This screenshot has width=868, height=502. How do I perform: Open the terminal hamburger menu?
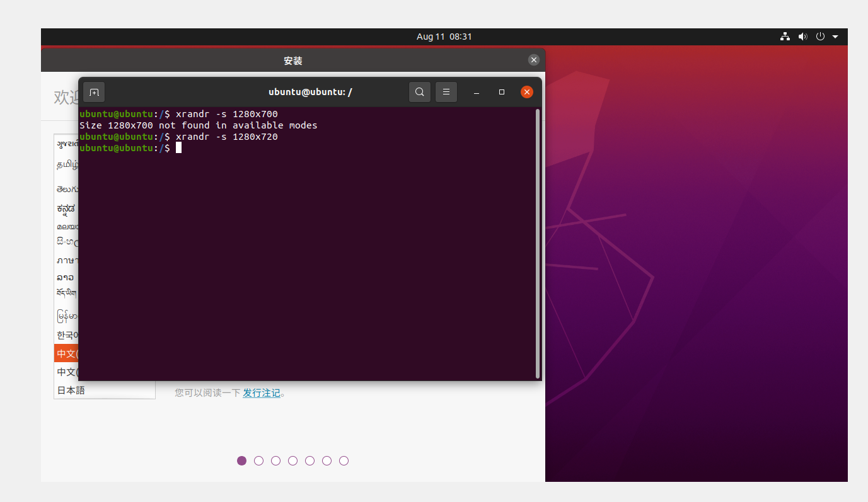click(446, 92)
